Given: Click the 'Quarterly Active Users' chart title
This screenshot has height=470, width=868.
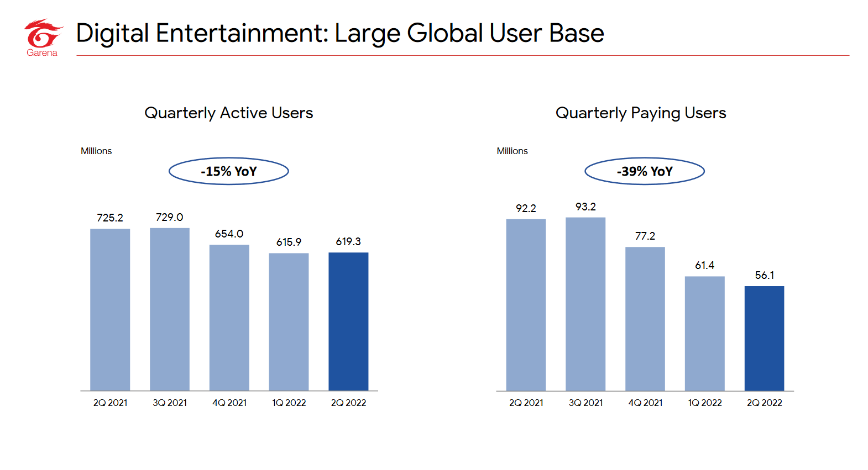Looking at the screenshot, I should [228, 113].
